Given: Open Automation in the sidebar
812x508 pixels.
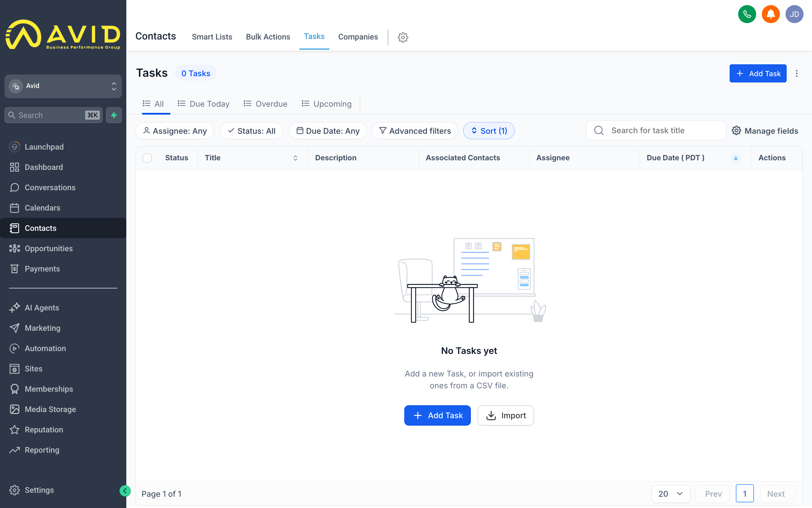Looking at the screenshot, I should point(63,349).
